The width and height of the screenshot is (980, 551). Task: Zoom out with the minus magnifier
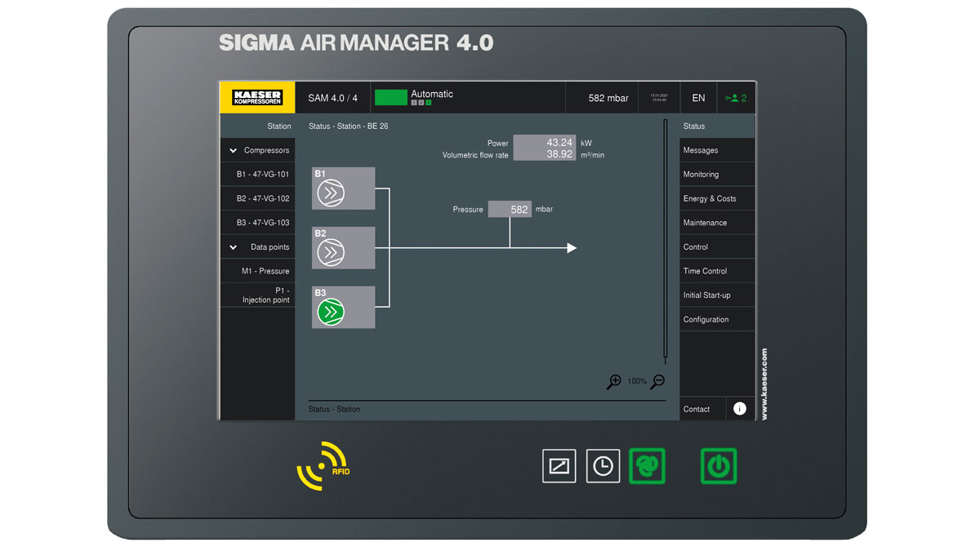pos(657,381)
